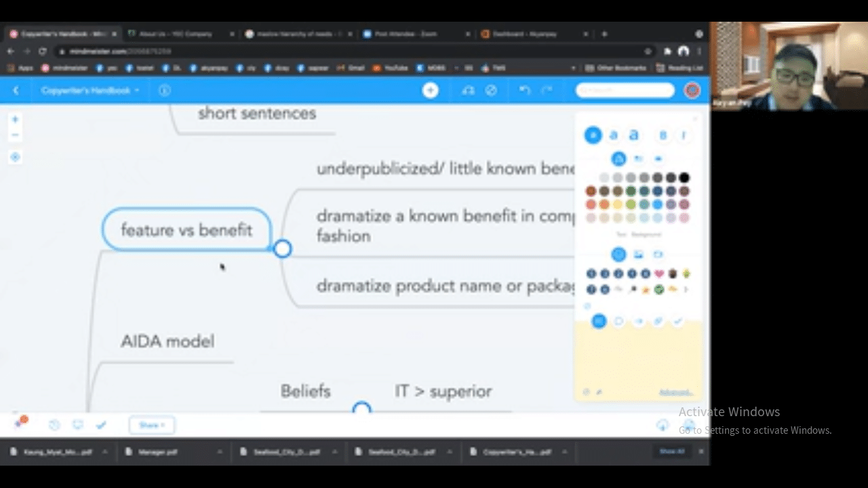Screen dimensions: 868x488
Task: Choose the medium text size
Action: [x=614, y=136]
